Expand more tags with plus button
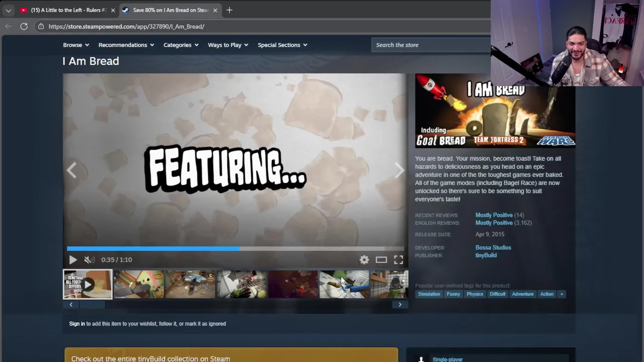Viewport: 644px width, 362px height. click(561, 294)
